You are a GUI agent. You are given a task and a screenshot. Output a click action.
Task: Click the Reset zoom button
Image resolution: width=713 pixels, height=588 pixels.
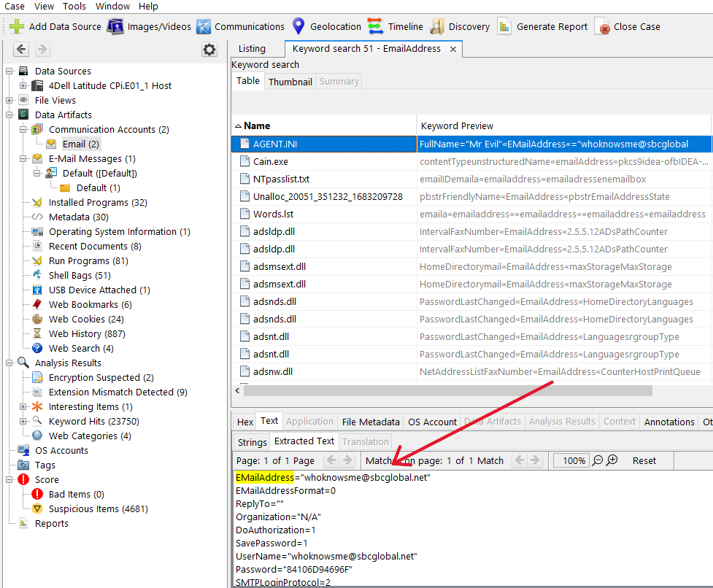click(644, 460)
